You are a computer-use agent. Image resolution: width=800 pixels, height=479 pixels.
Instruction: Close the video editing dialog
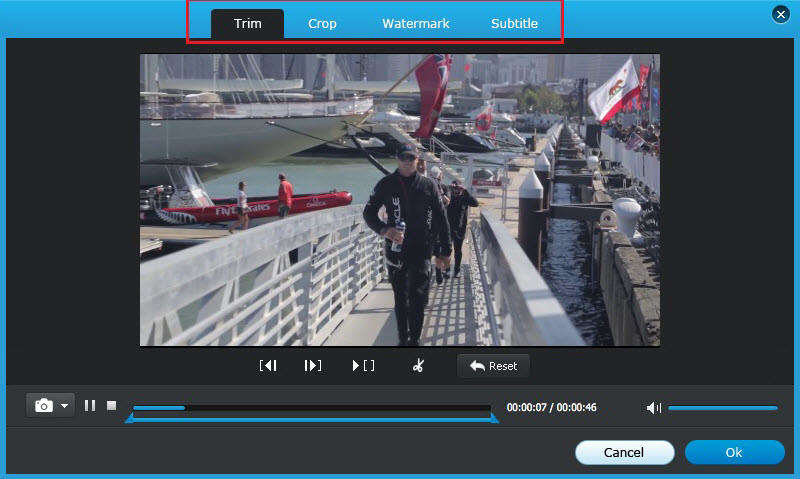(781, 14)
